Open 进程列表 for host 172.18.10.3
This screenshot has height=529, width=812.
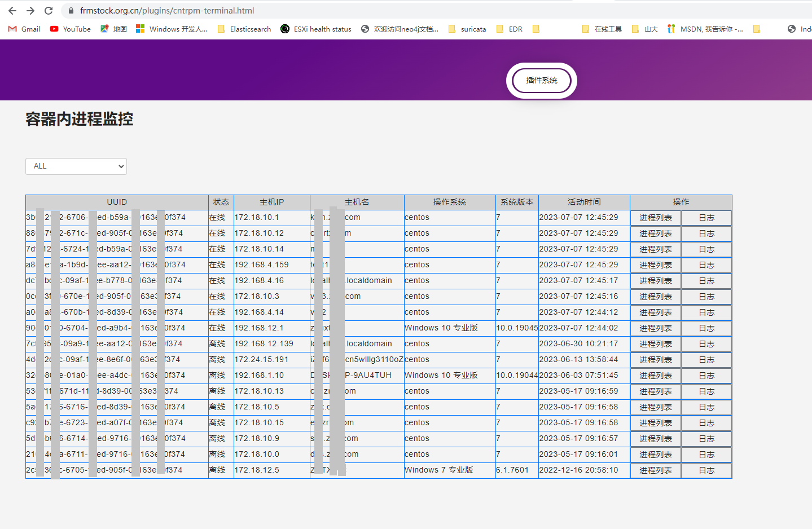[x=656, y=297]
